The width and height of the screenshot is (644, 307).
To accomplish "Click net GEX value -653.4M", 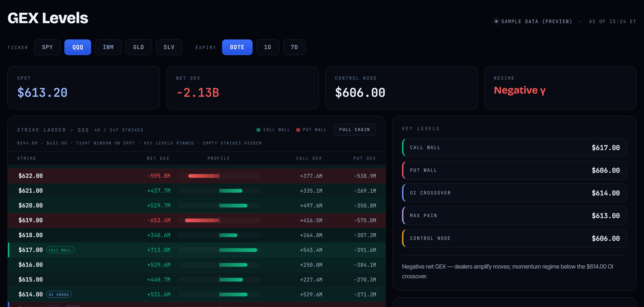I will click(159, 220).
